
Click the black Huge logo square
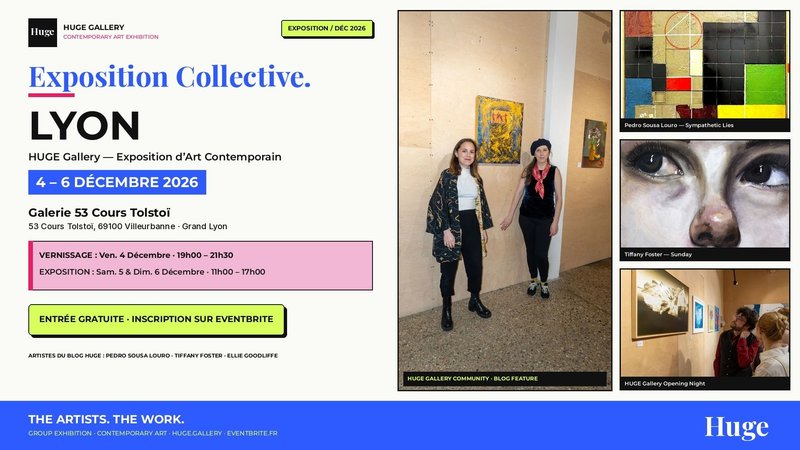42,33
